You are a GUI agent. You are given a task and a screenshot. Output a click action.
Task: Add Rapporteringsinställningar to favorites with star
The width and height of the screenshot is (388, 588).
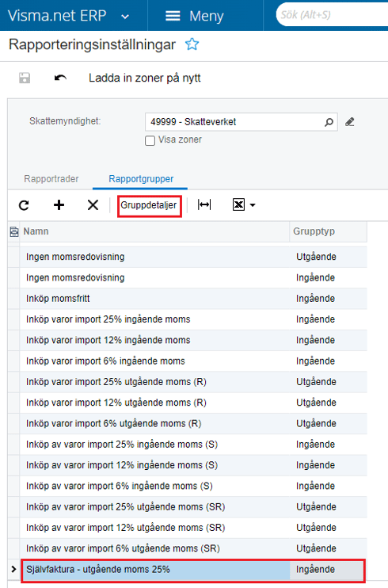[x=192, y=44]
